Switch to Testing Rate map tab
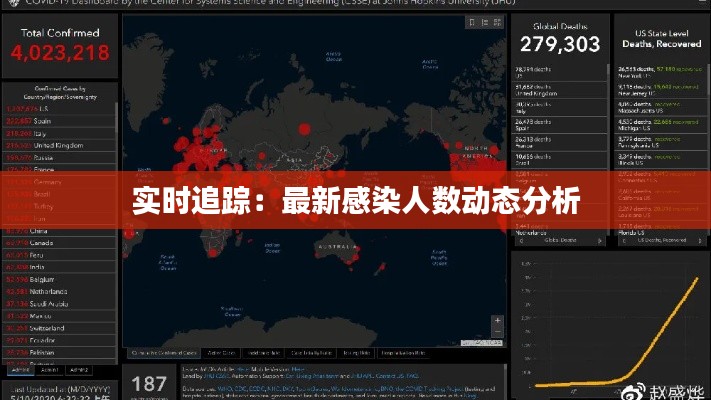 (x=357, y=353)
